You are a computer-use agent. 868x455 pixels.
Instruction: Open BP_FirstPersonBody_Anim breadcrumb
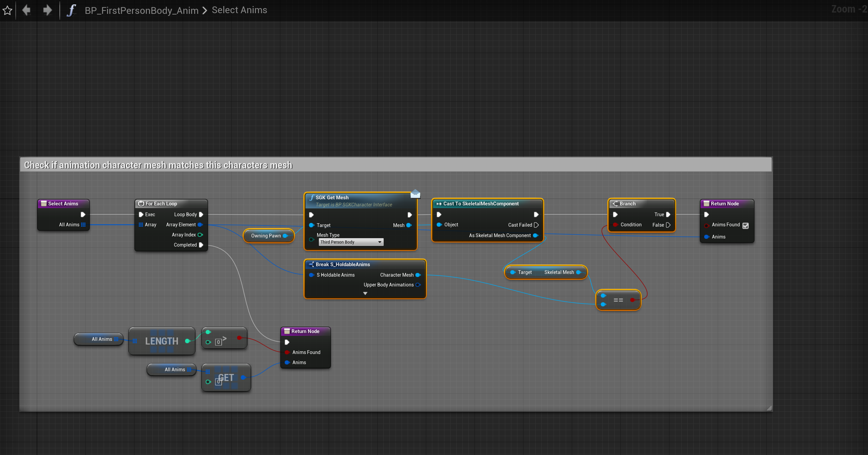[x=142, y=10]
